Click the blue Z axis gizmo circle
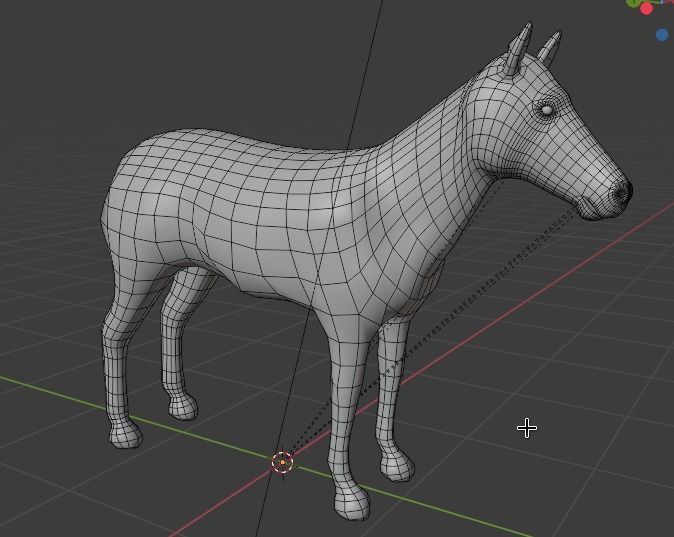Image resolution: width=674 pixels, height=537 pixels. (663, 35)
